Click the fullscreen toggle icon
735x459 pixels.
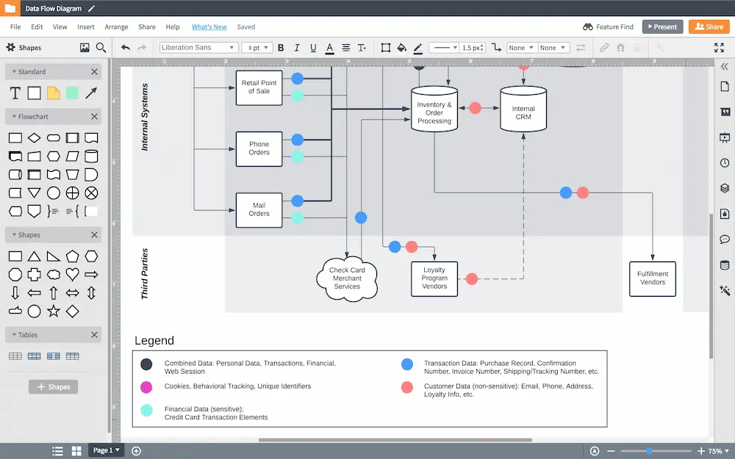(x=719, y=47)
